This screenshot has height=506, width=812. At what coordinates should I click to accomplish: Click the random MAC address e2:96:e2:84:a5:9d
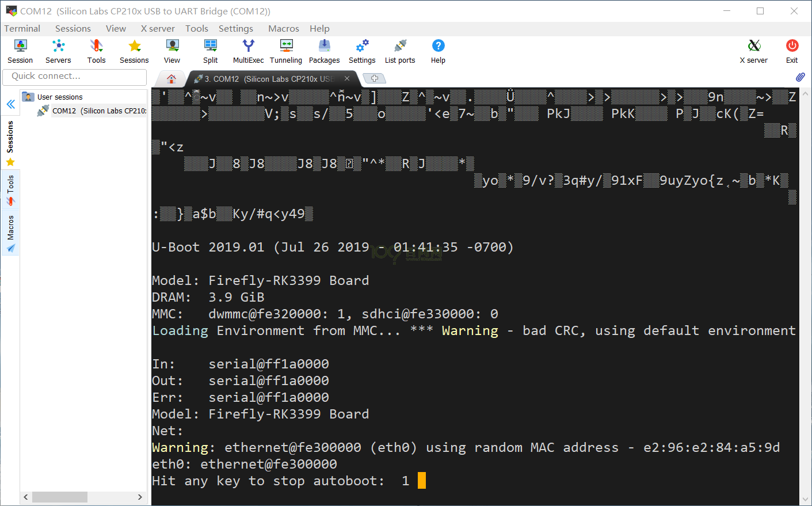pos(712,447)
